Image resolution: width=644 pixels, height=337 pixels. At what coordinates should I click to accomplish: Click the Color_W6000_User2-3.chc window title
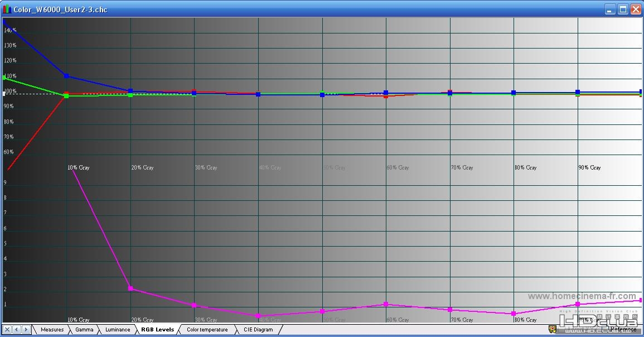click(60, 9)
